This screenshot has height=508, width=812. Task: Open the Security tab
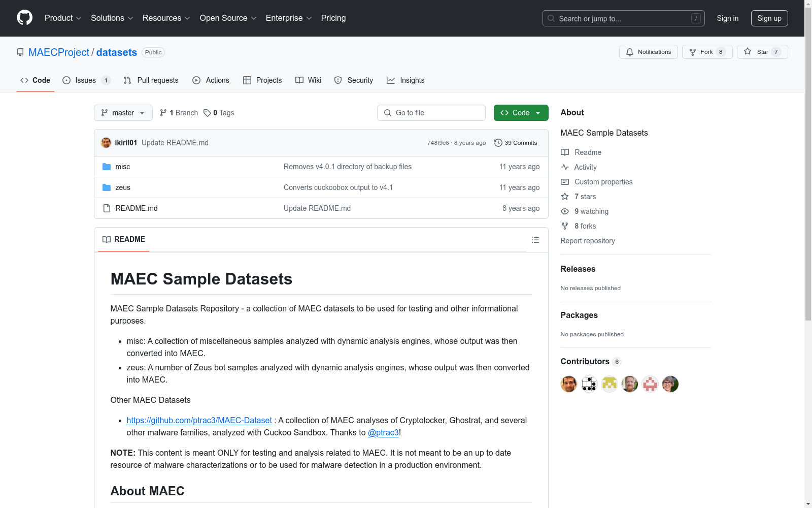pyautogui.click(x=354, y=80)
